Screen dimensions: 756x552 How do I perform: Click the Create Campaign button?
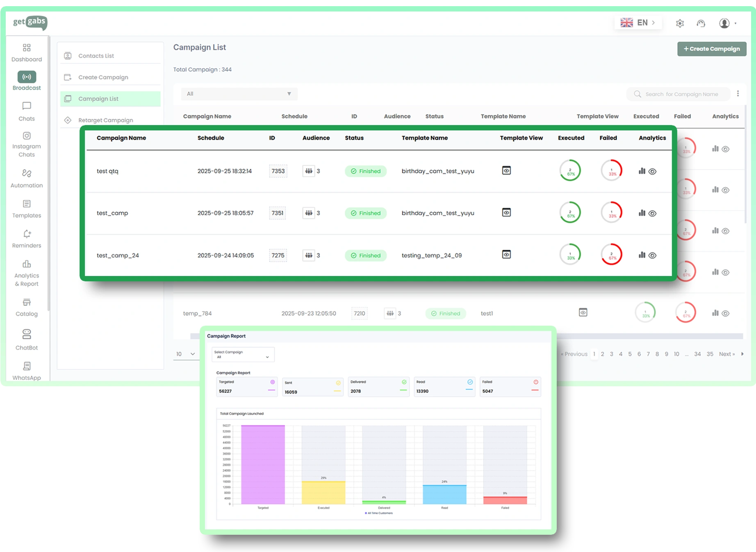tap(711, 49)
